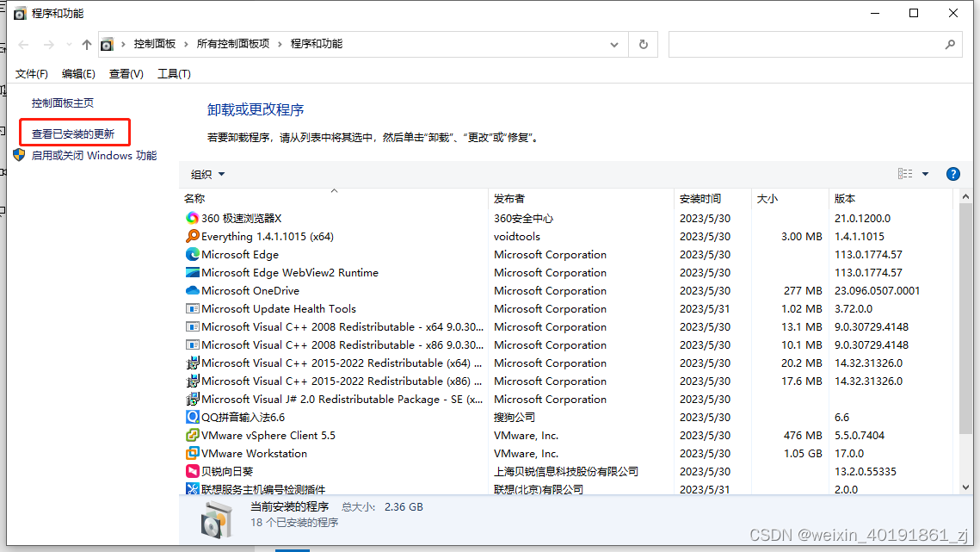This screenshot has height=552, width=980.
Task: Open 启用或关闭 Windows 功能 link
Action: point(95,155)
